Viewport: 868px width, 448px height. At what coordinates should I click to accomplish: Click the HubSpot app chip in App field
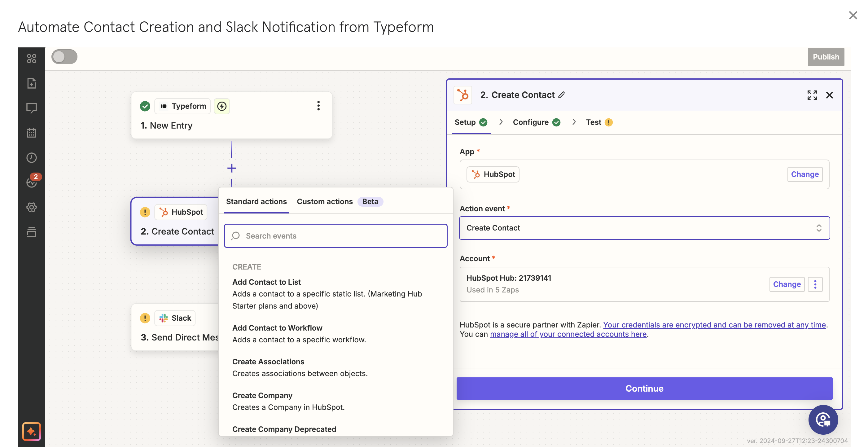[x=493, y=175]
